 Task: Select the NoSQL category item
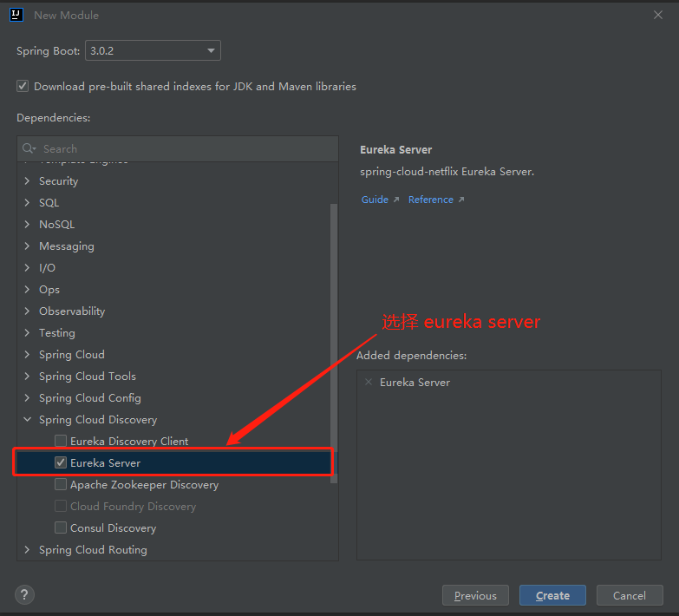click(56, 224)
